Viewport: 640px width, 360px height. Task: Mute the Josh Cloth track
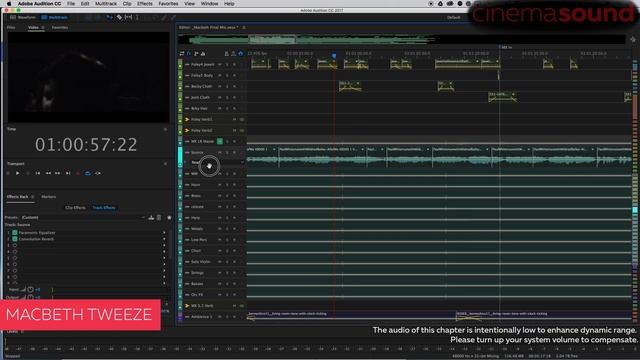(x=220, y=98)
